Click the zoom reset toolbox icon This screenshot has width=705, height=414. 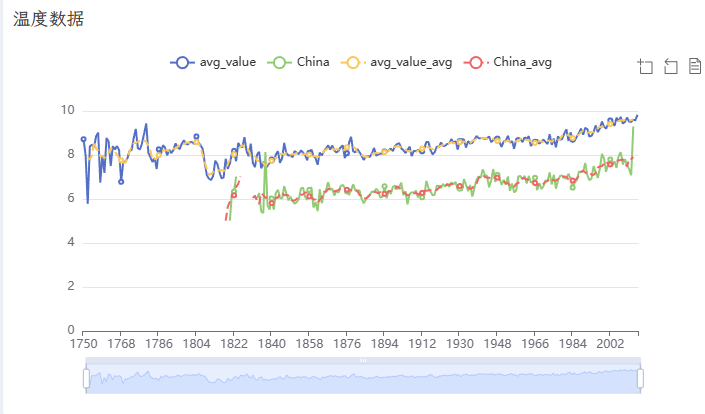coord(670,67)
